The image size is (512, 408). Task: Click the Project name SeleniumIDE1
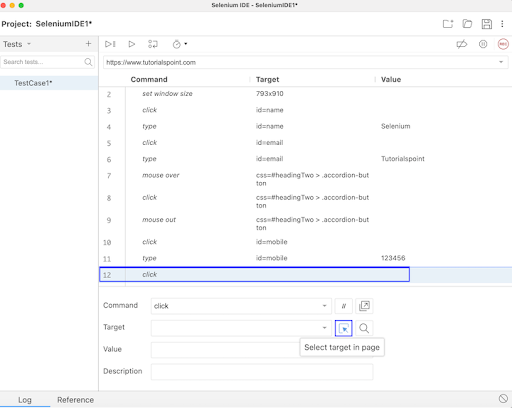(64, 24)
